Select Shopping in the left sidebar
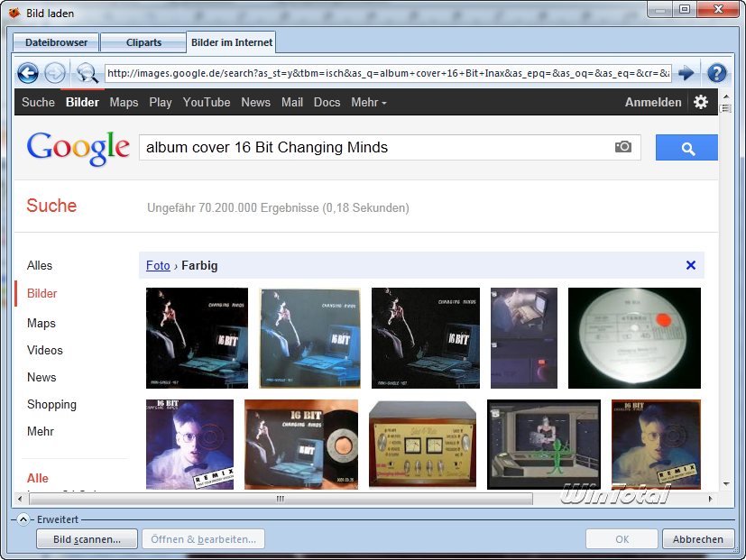Screen dimensions: 746x560 (x=51, y=404)
